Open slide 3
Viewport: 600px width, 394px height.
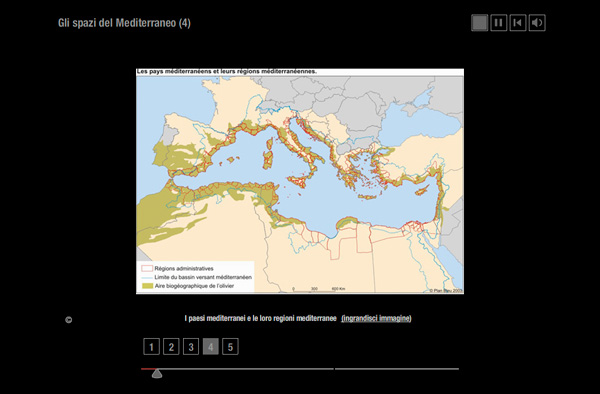coord(191,347)
